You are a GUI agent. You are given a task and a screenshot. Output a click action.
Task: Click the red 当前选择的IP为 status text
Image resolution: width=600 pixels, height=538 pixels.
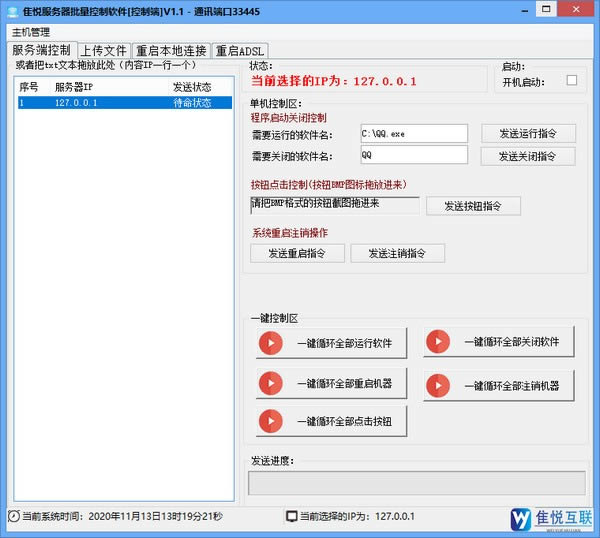click(x=334, y=81)
